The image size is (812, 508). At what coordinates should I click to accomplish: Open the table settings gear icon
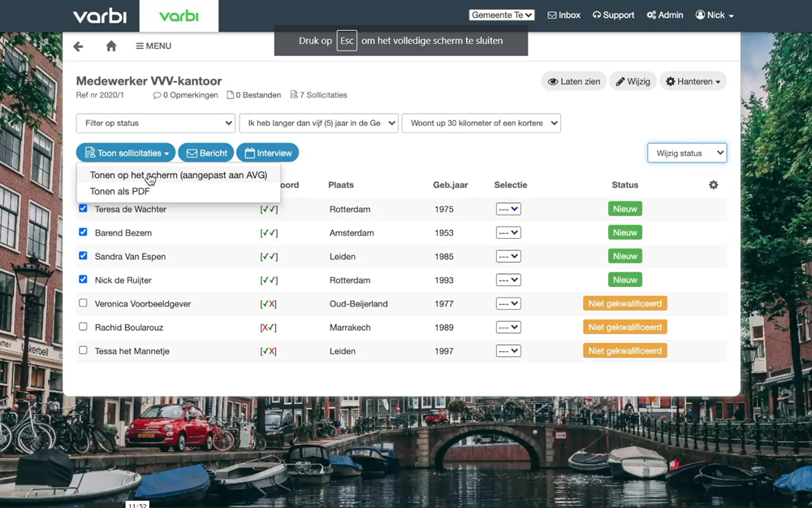713,185
